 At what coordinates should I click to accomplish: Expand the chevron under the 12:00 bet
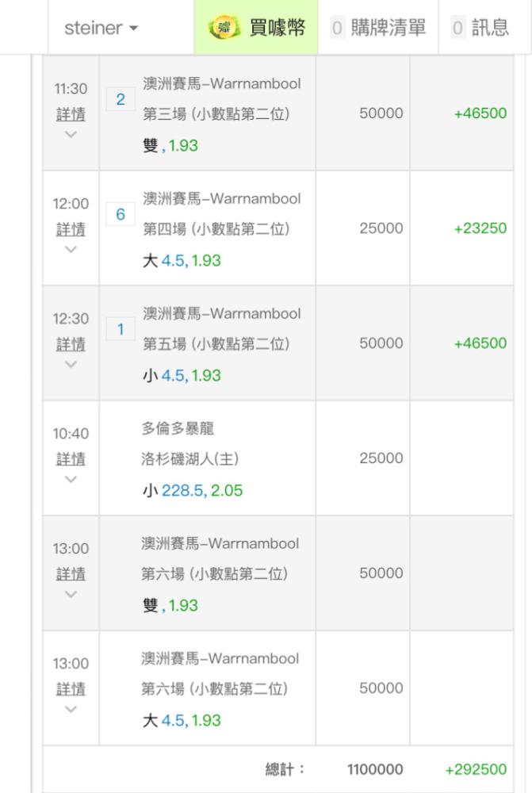click(71, 249)
